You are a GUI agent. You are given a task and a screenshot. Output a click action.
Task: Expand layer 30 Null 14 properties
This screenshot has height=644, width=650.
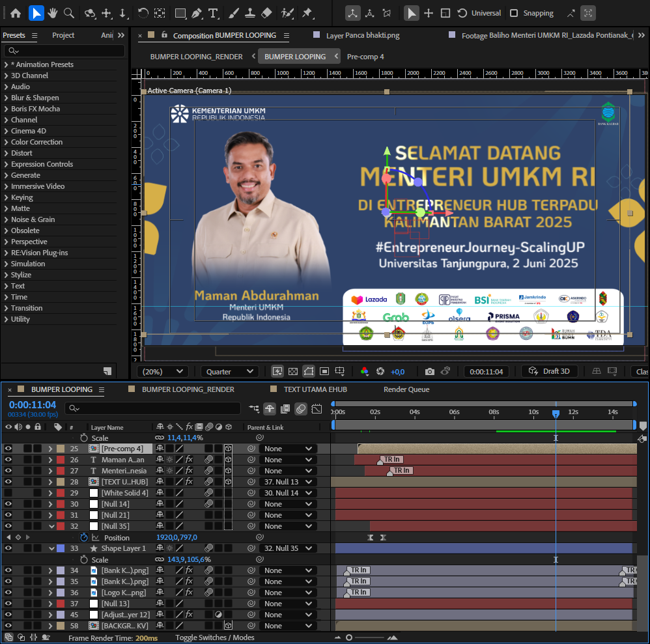tap(51, 504)
